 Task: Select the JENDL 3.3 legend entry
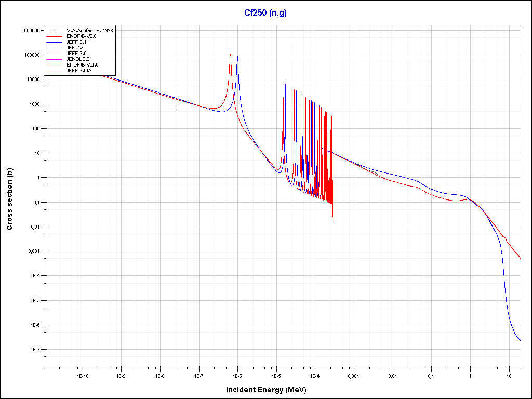click(x=78, y=59)
